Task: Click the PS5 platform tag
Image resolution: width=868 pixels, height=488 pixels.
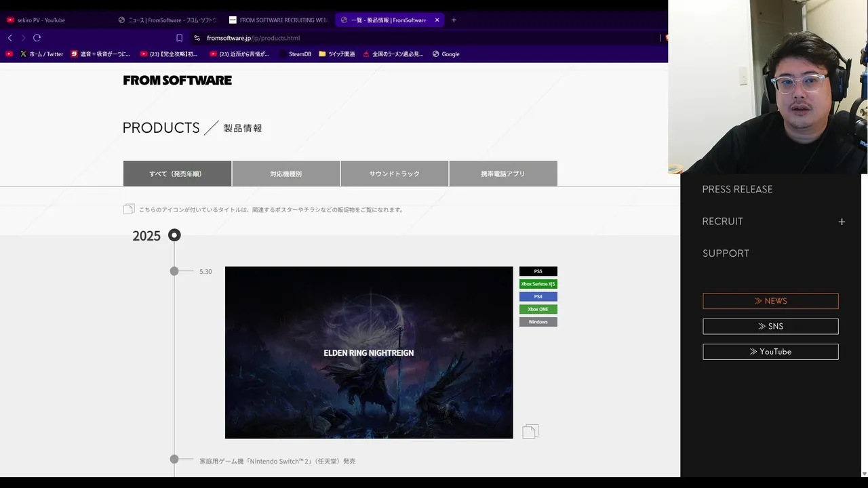Action: pyautogui.click(x=538, y=271)
